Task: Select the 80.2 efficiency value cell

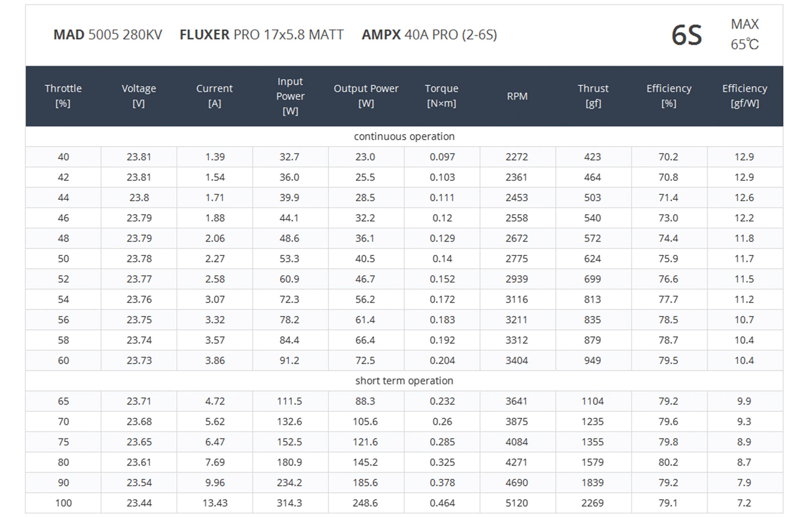Action: 668,462
